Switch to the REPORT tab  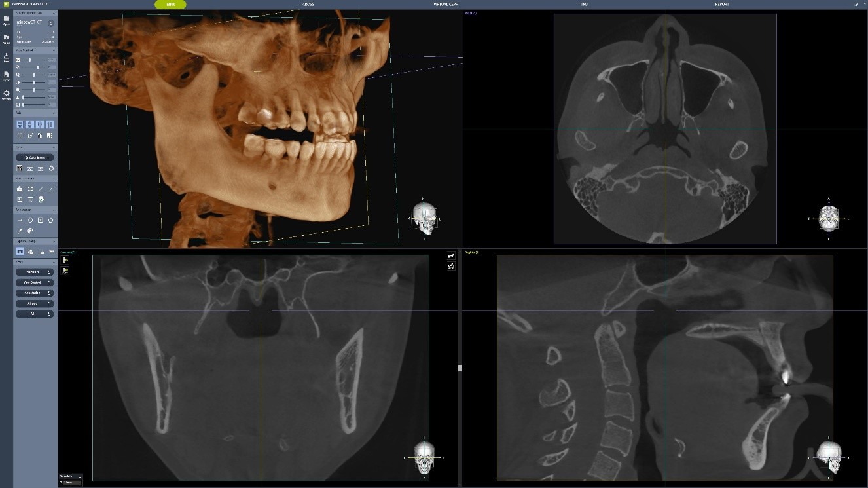(x=722, y=4)
